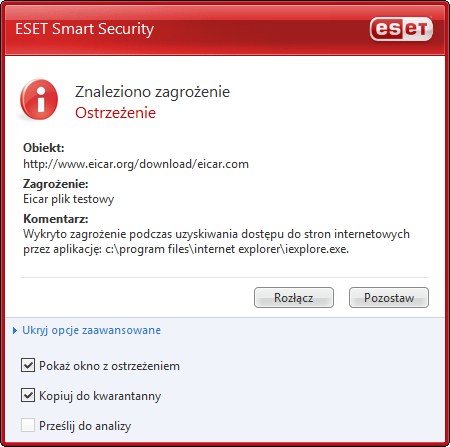450x447 pixels.
Task: Select the Eicar plik testowy threat name
Action: point(69,199)
